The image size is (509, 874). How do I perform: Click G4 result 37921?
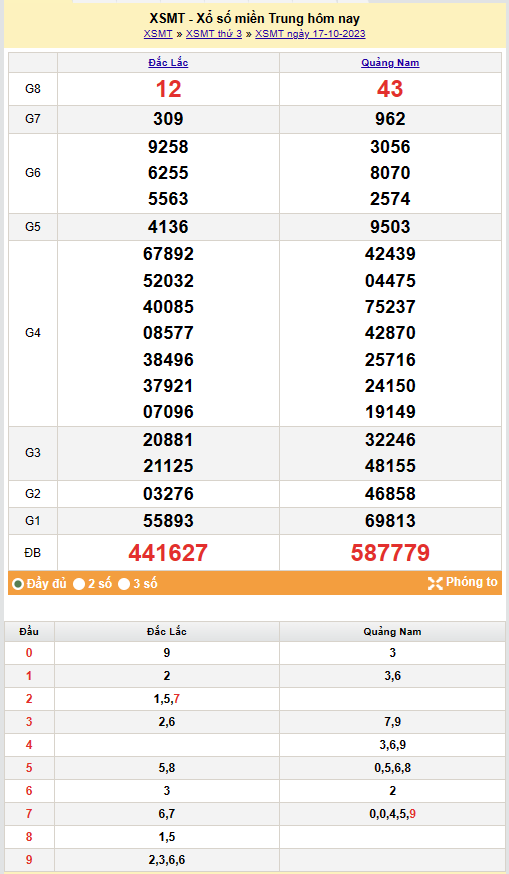click(x=168, y=386)
